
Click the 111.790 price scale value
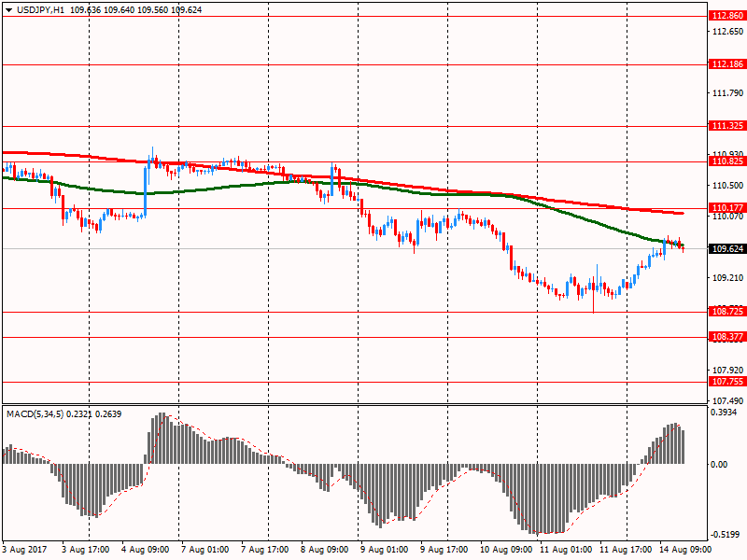tap(727, 92)
